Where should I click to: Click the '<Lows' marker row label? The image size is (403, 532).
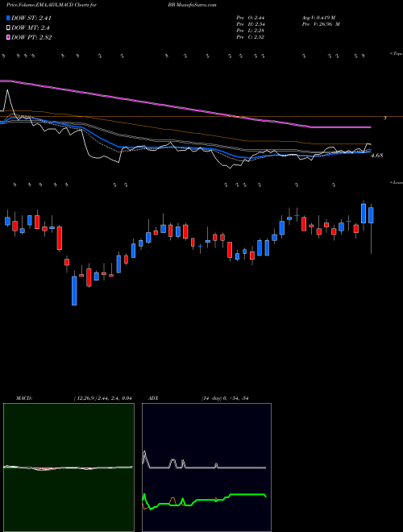[x=396, y=182]
